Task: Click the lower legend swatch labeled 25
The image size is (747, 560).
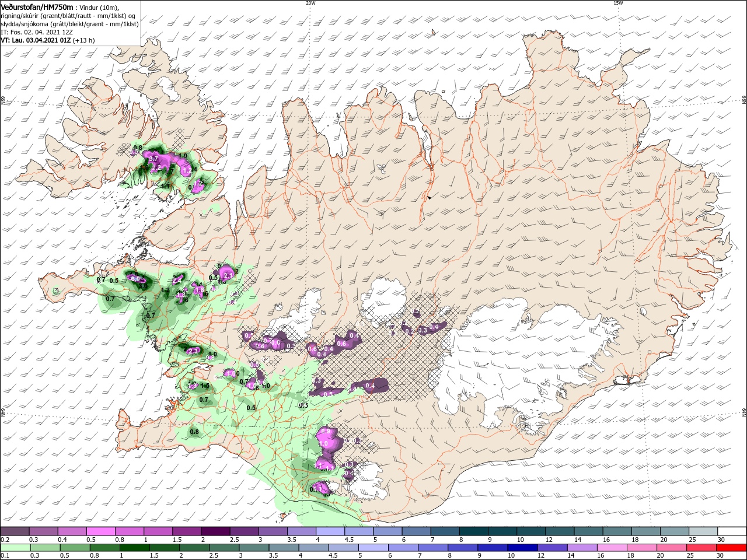Action: pyautogui.click(x=701, y=548)
